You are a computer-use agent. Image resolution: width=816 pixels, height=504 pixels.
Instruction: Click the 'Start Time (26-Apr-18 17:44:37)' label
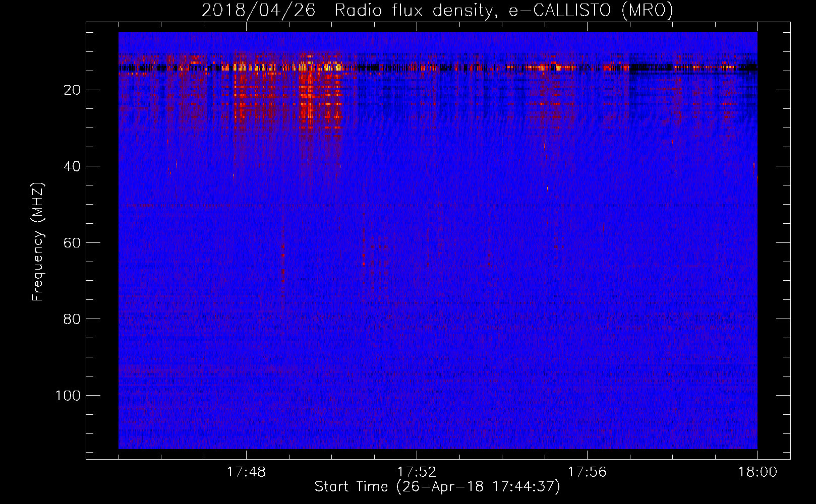click(x=437, y=487)
